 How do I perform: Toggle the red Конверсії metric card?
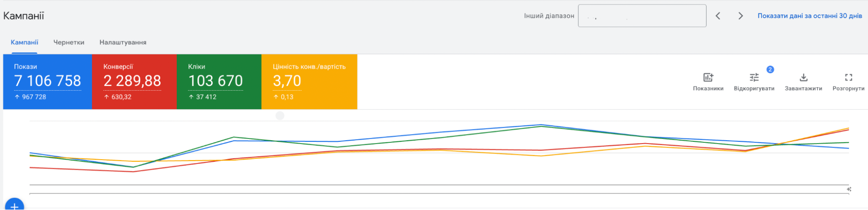point(134,82)
